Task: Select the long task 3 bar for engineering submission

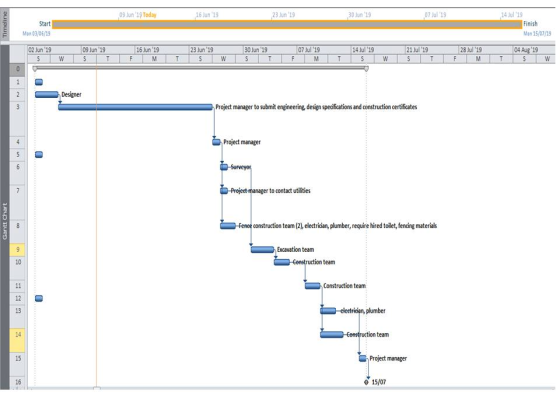Action: click(x=135, y=107)
